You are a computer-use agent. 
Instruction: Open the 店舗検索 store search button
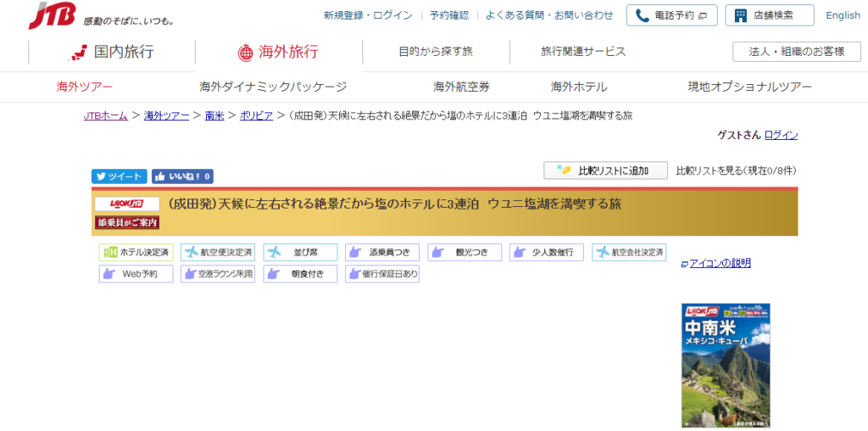pyautogui.click(x=769, y=15)
